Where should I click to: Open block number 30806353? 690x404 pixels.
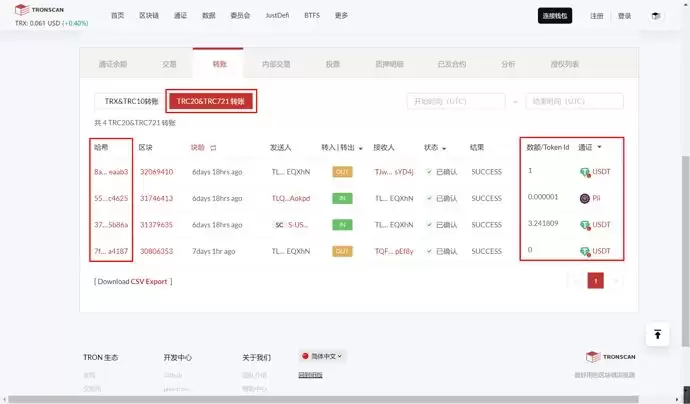157,251
